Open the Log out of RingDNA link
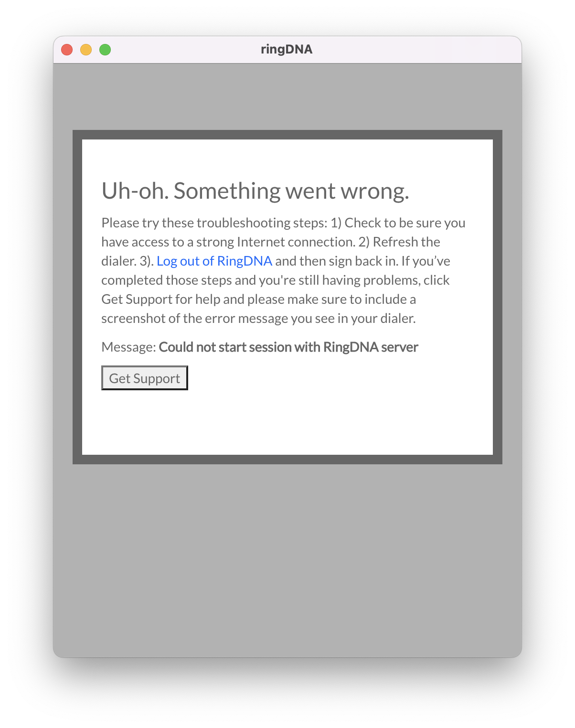The width and height of the screenshot is (575, 728). (x=214, y=261)
